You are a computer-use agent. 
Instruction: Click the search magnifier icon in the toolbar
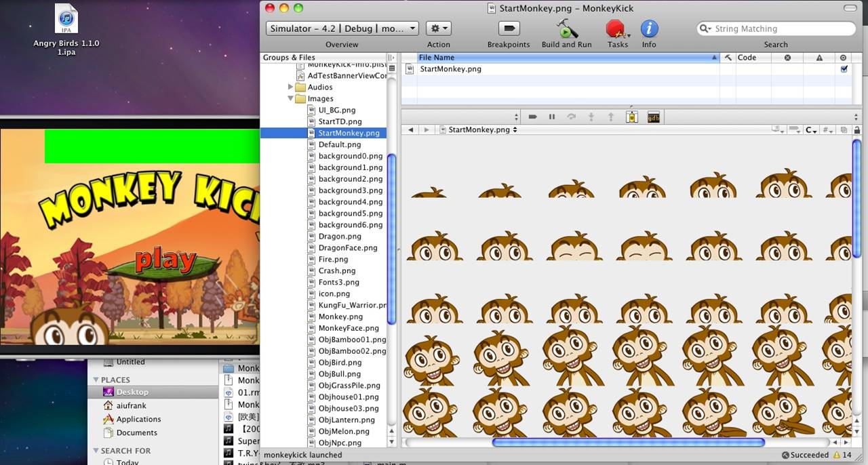point(706,28)
